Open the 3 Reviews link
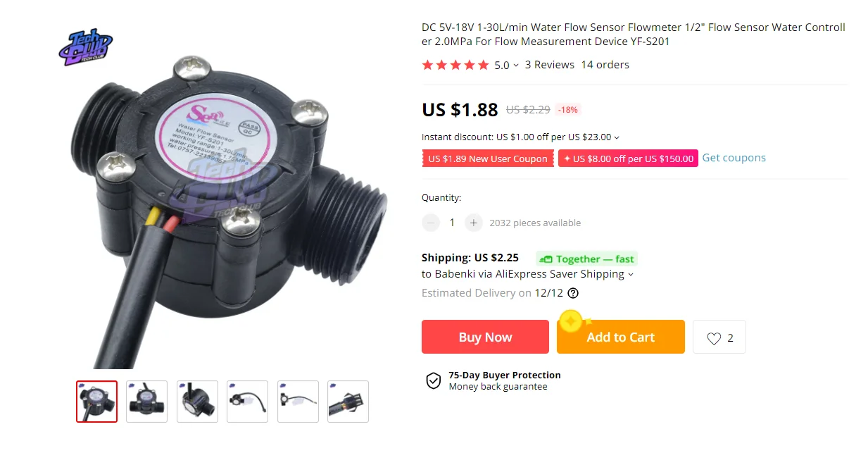868x453 pixels. [x=550, y=65]
